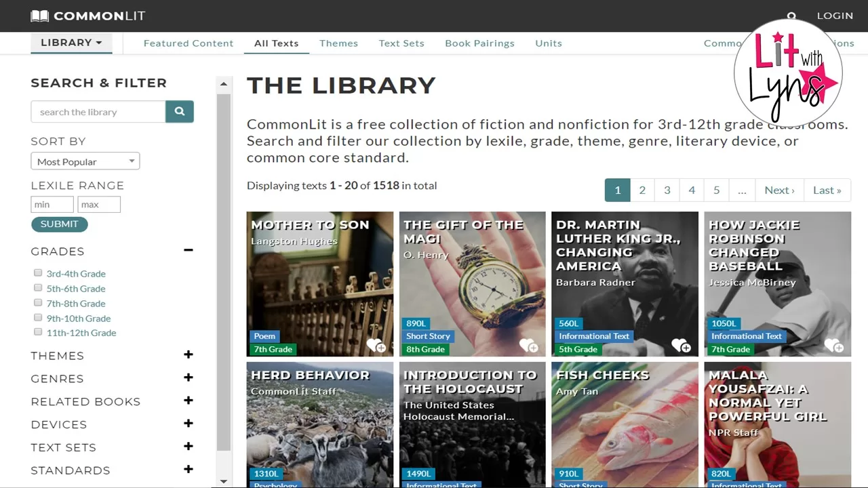Click the sidebar filter scrollbar
Viewport: 868px width, 488px height.
click(223, 271)
